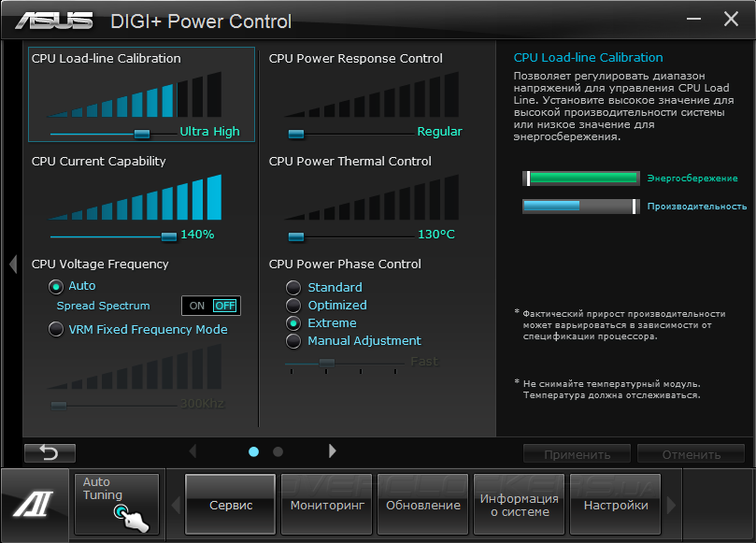Click the Производительность blue bar

581,206
